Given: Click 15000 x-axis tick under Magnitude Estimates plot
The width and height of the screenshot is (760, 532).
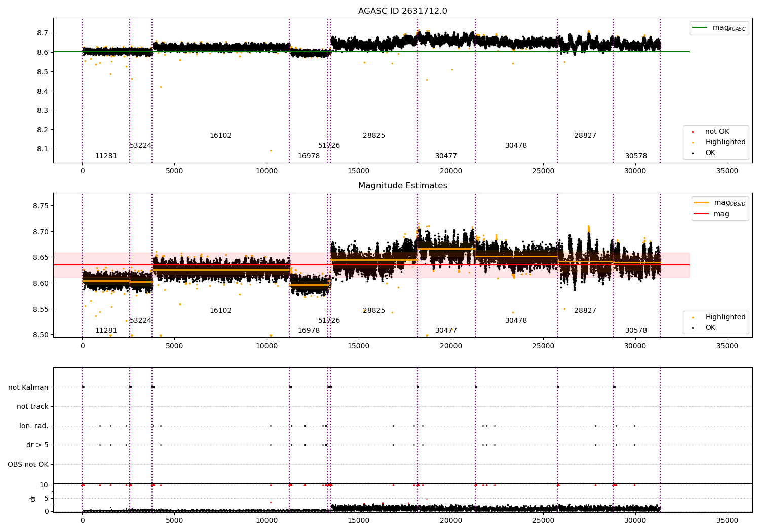Looking at the screenshot, I should click(x=359, y=346).
